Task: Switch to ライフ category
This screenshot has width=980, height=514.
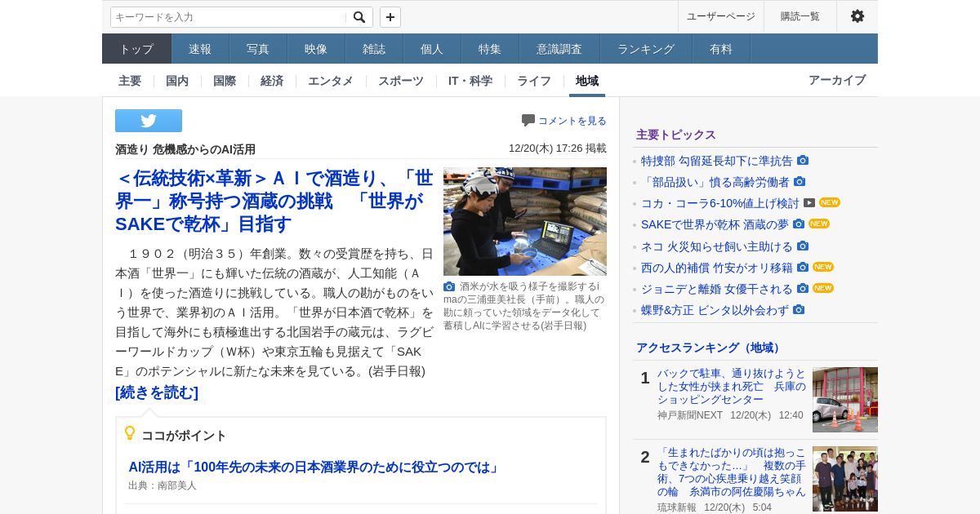Action: (534, 81)
